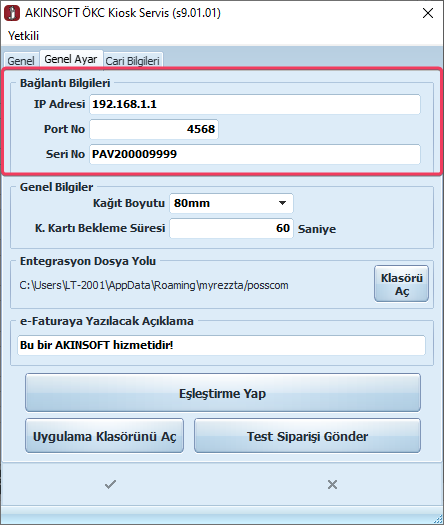Viewport: 444px width, 525px height.
Task: Select the Genel Ayar tab
Action: tap(71, 59)
